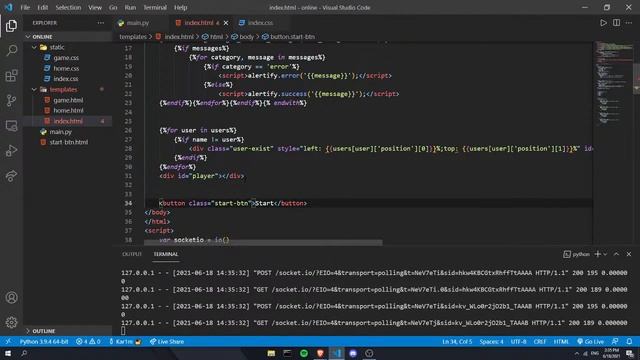
Task: Click Ln 34, Col 5 cursor position
Action: 457,342
